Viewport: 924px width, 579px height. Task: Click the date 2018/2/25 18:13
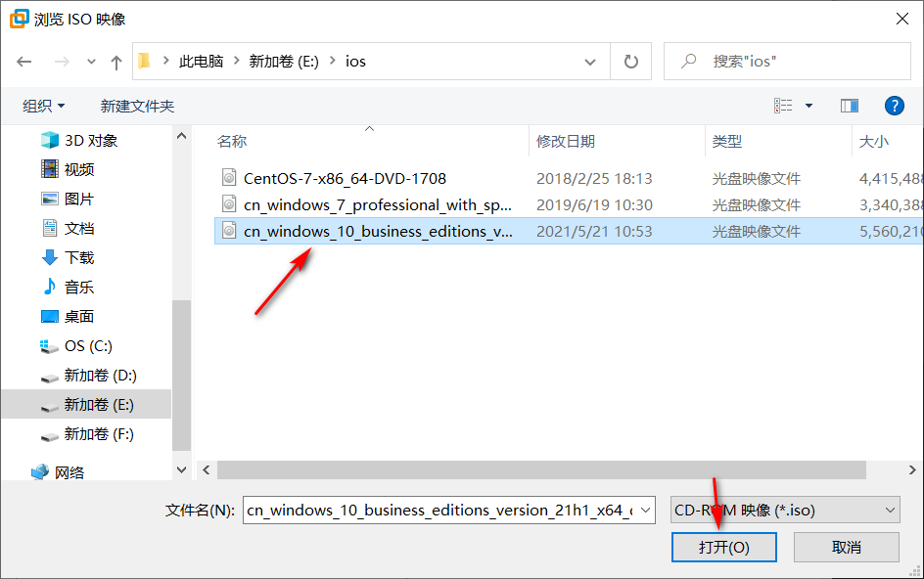(594, 178)
